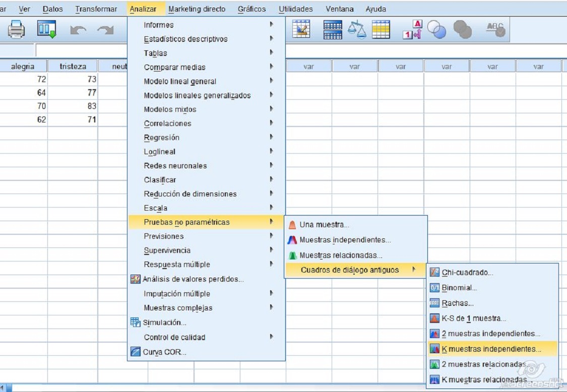Click the Spell check ABC icon
The height and width of the screenshot is (392, 567).
click(495, 29)
